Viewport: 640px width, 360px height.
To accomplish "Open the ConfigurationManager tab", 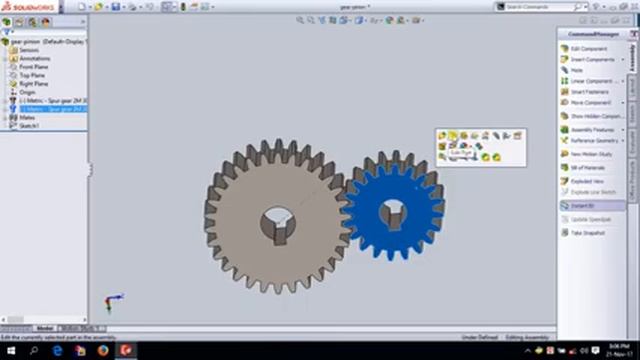I will (32, 22).
